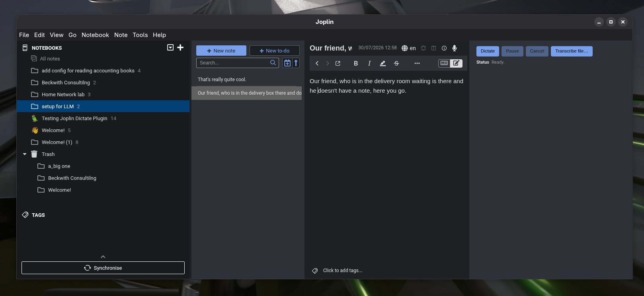Select a_big one folder in Trash
This screenshot has width=644, height=296.
pos(103,166)
